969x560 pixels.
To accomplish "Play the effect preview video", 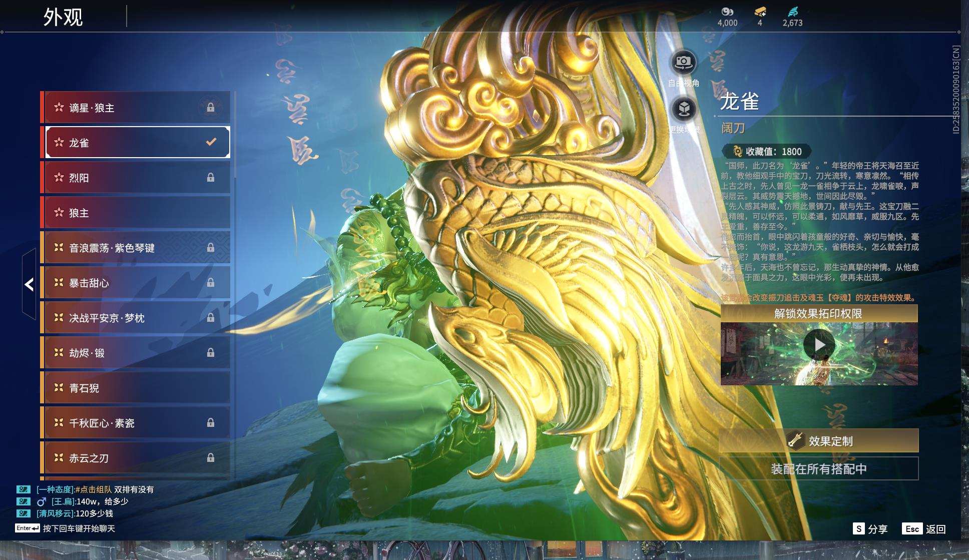I will (x=819, y=345).
